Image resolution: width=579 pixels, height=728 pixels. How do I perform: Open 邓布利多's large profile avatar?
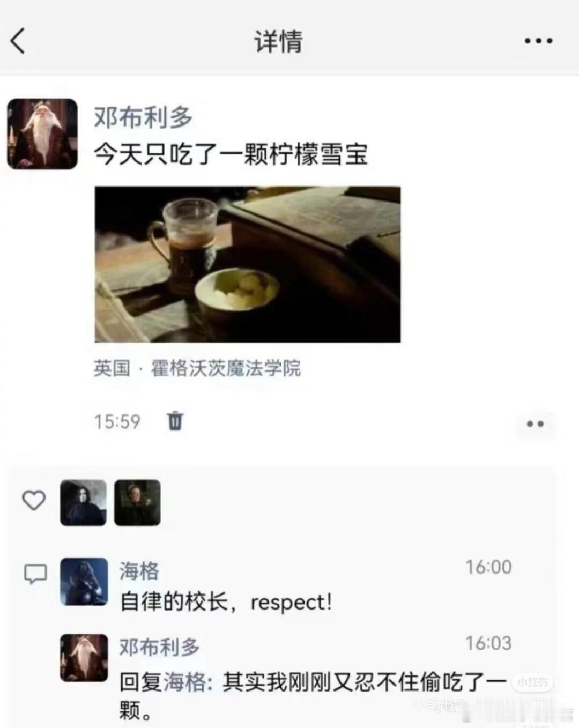[x=42, y=134]
